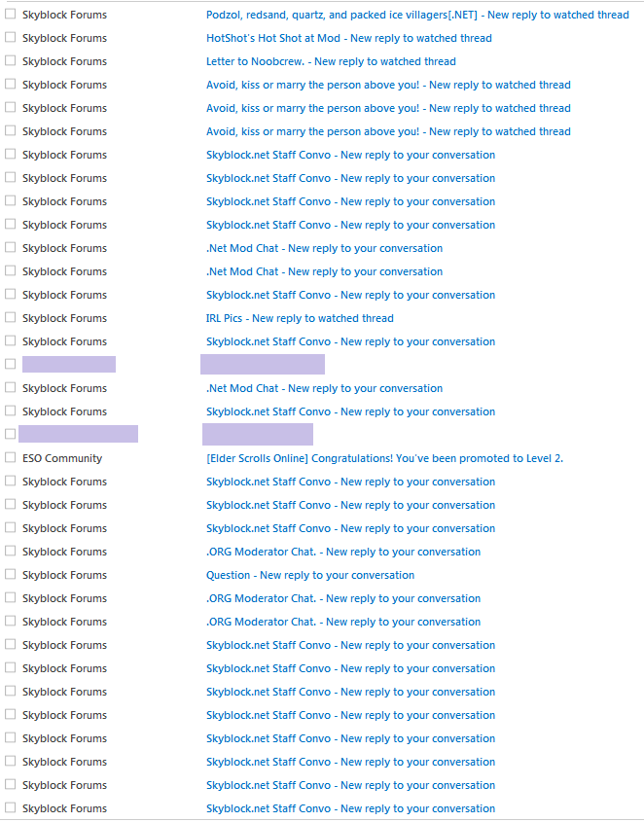This screenshot has width=644, height=822.
Task: Click Skyblock Forums sender on the IRL Pics row
Action: (64, 318)
